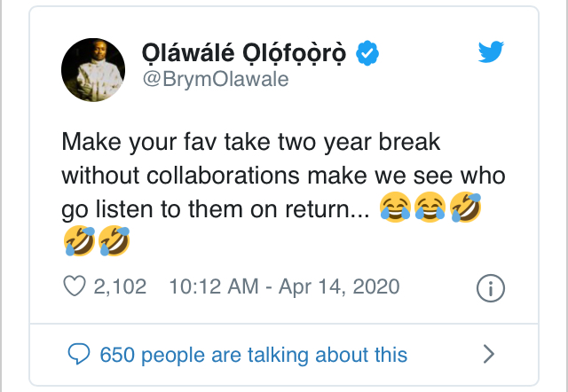Click the 2,102 likes count

click(119, 286)
